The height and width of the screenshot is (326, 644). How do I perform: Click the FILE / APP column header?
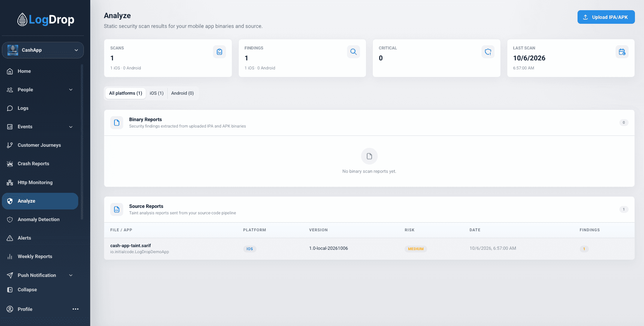pyautogui.click(x=121, y=230)
